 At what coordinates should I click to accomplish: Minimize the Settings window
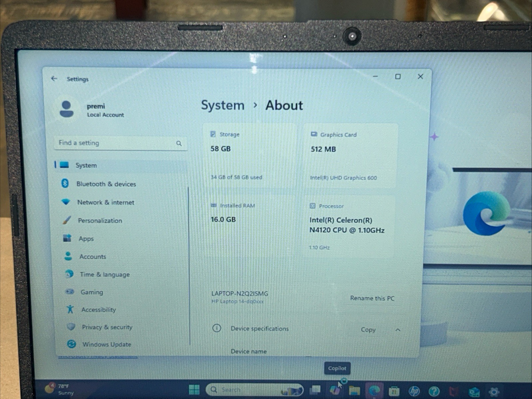(x=375, y=76)
